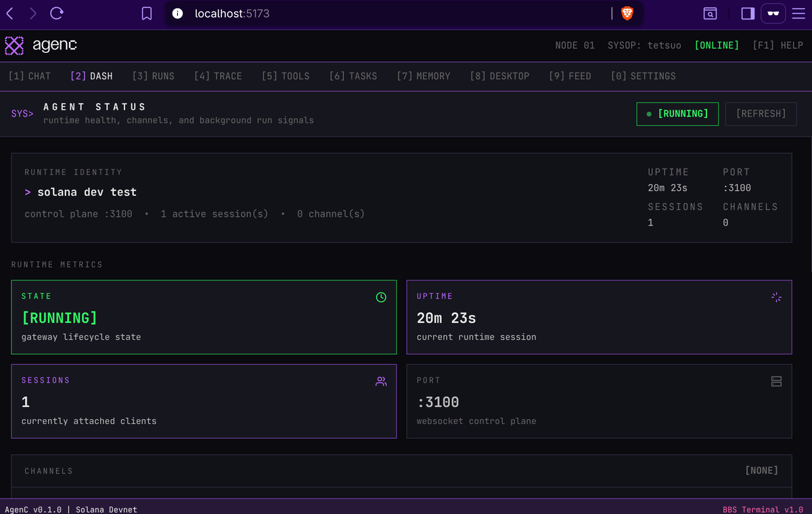Click the clock icon in State card
Viewport: 812px width, 514px height.
[381, 297]
